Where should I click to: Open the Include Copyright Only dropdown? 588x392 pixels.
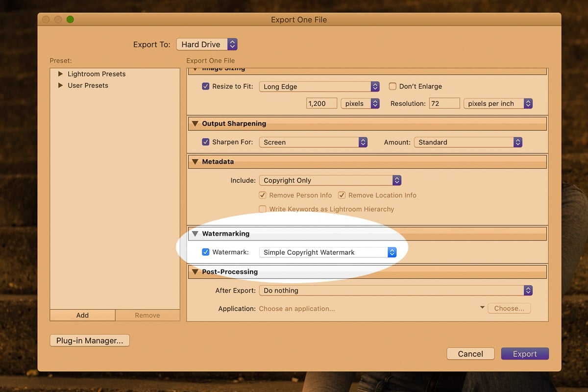pyautogui.click(x=330, y=180)
